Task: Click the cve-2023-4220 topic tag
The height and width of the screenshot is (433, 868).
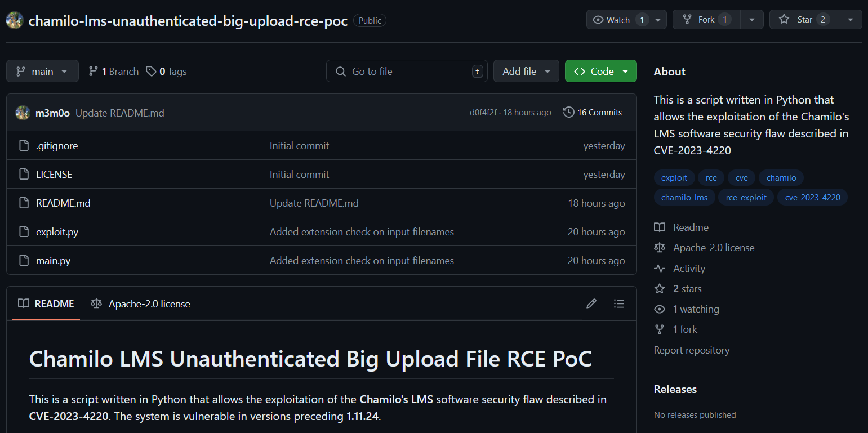Action: [x=812, y=197]
